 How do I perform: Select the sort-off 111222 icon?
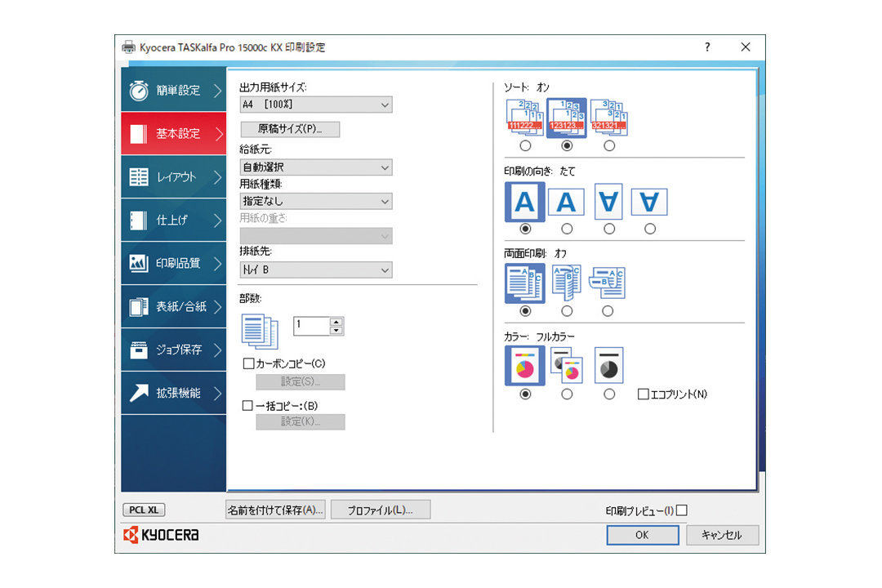click(x=525, y=118)
